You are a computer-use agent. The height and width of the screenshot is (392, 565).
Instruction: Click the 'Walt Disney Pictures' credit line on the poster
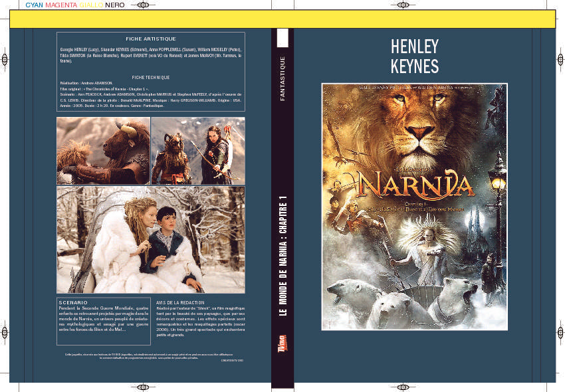415,88
